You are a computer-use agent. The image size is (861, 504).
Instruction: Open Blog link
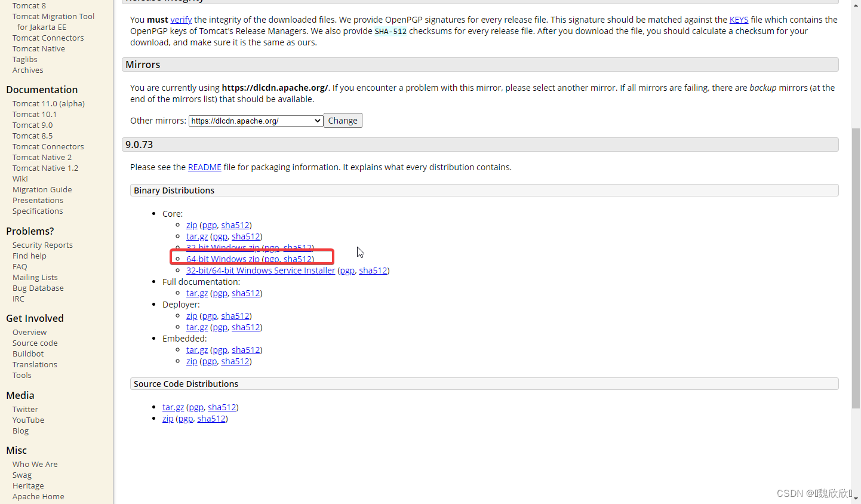coord(20,431)
